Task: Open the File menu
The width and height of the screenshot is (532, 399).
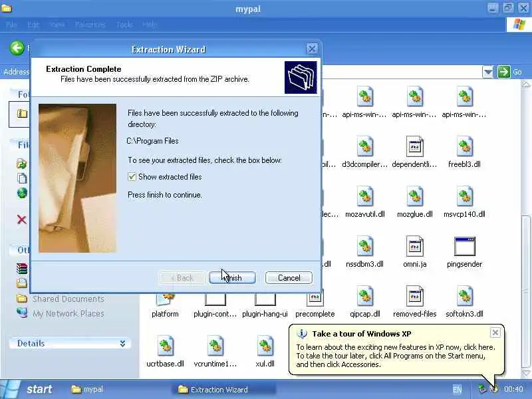Action: click(x=11, y=25)
